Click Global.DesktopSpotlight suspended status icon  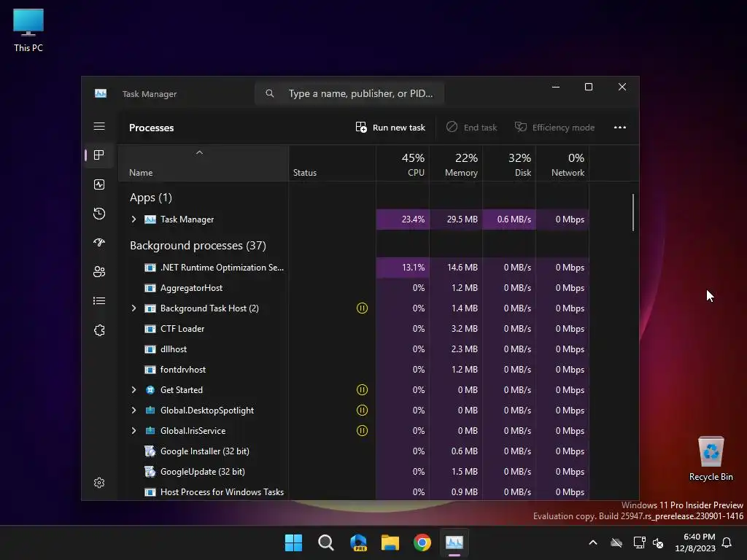[x=362, y=410]
